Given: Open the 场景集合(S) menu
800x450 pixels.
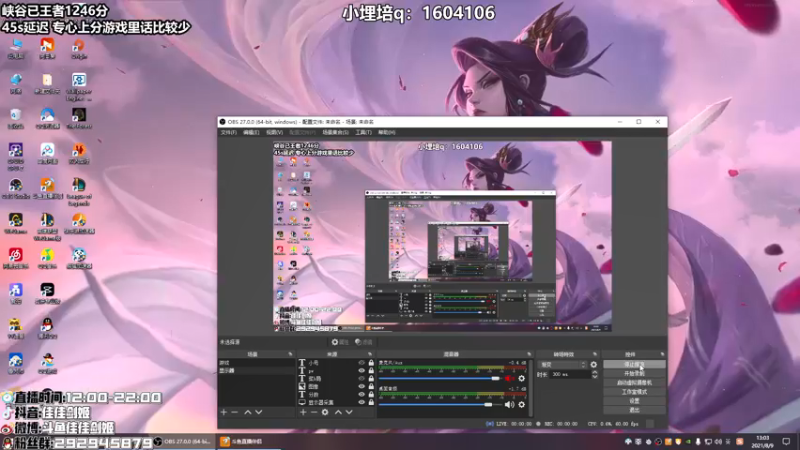Looking at the screenshot, I should pos(336,133).
